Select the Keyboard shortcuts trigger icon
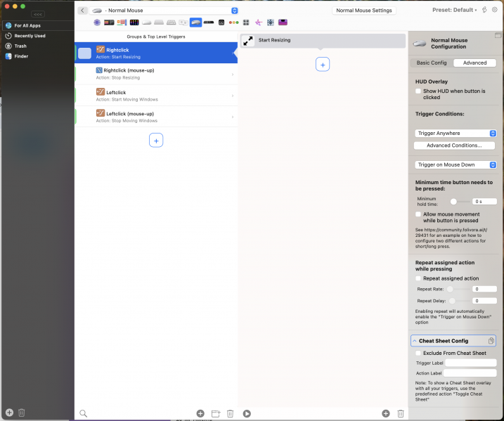Viewport: 504px width, 421px height. 171,22
